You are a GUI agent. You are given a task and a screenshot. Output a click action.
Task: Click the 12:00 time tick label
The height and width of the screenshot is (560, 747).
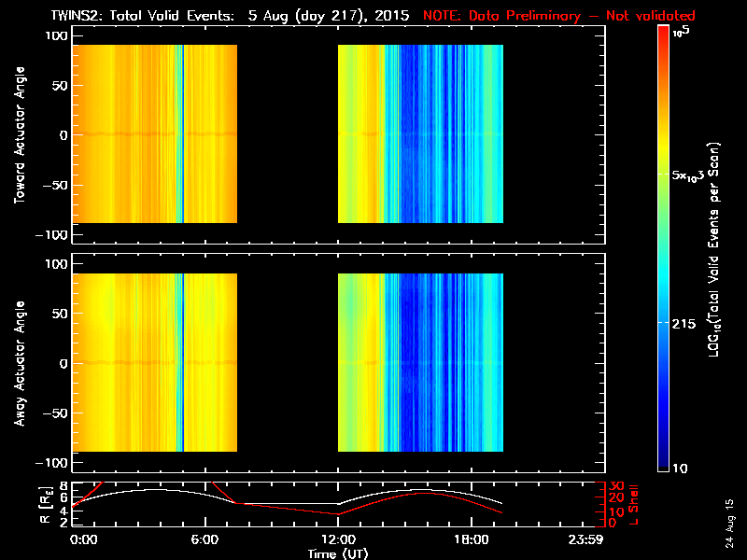pyautogui.click(x=339, y=539)
